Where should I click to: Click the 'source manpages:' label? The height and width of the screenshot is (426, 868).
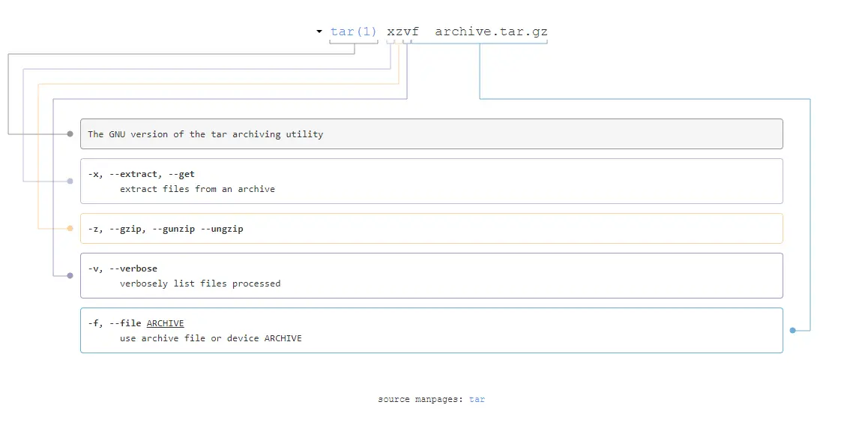(421, 400)
